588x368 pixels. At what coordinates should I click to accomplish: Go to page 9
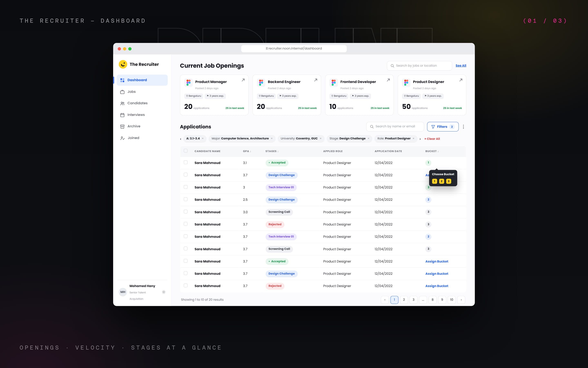pos(442,300)
